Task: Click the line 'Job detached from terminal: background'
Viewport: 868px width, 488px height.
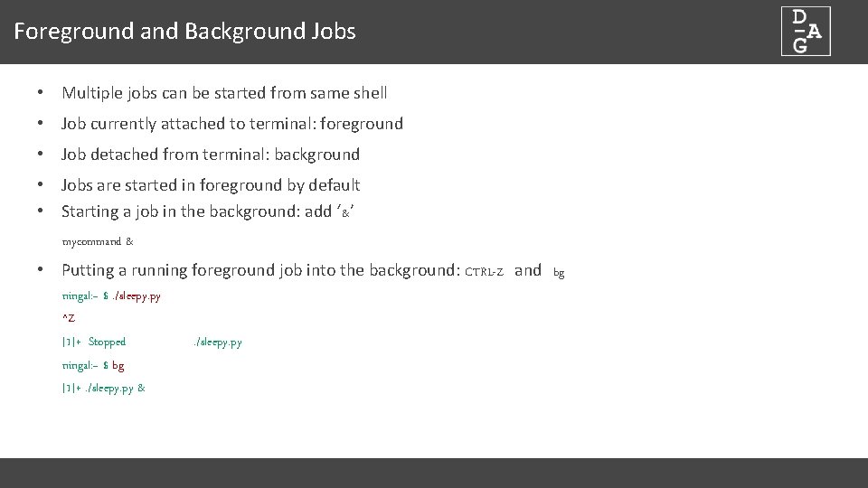Action: [211, 155]
